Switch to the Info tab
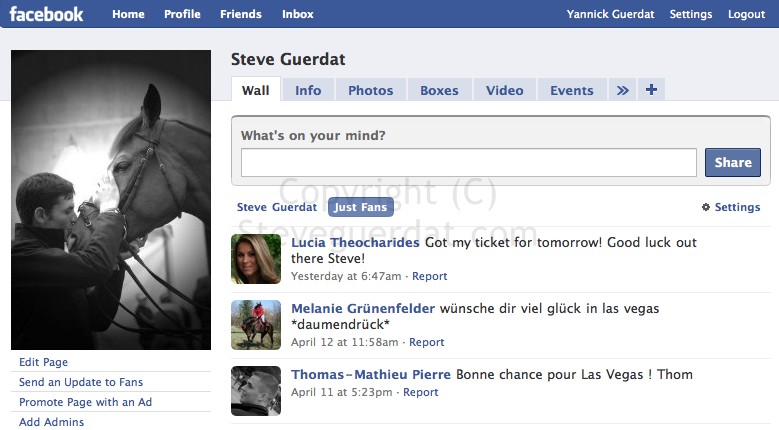779x430 pixels. point(308,90)
